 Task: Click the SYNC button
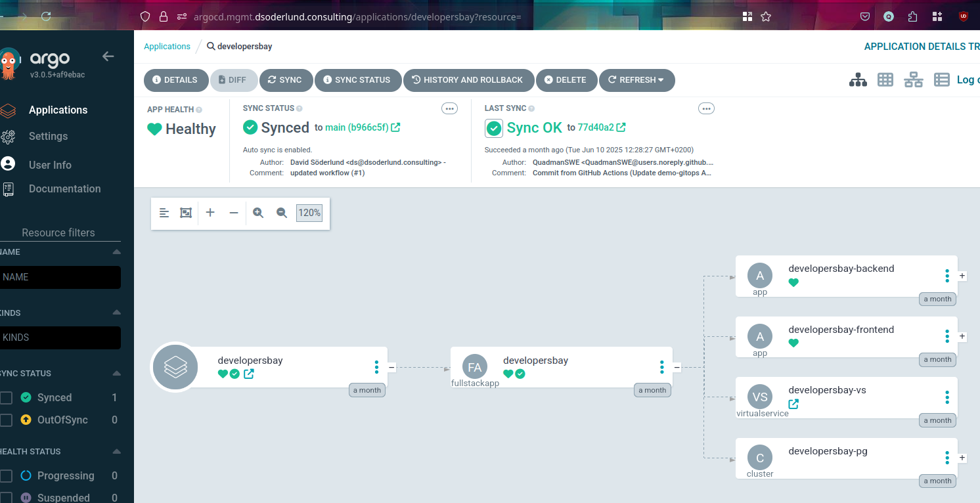pyautogui.click(x=286, y=80)
